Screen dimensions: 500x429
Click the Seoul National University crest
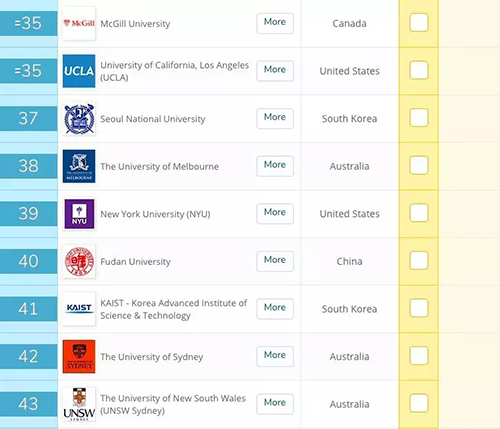coord(79,119)
